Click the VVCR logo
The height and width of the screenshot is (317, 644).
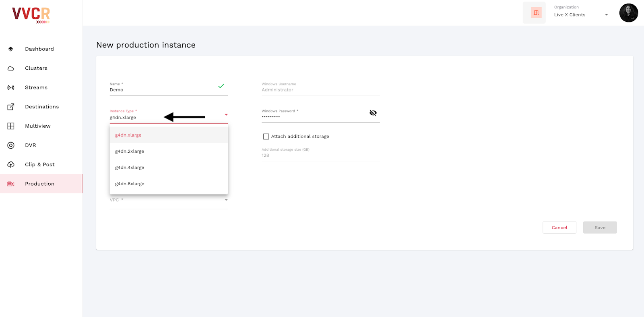coord(31,15)
